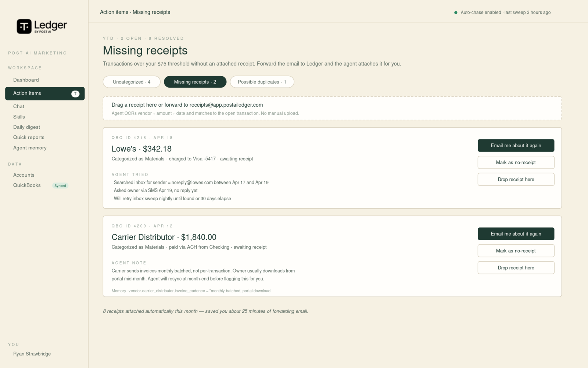Image resolution: width=588 pixels, height=368 pixels.
Task: Click the Auto-chase enabled status text
Action: [x=506, y=13]
